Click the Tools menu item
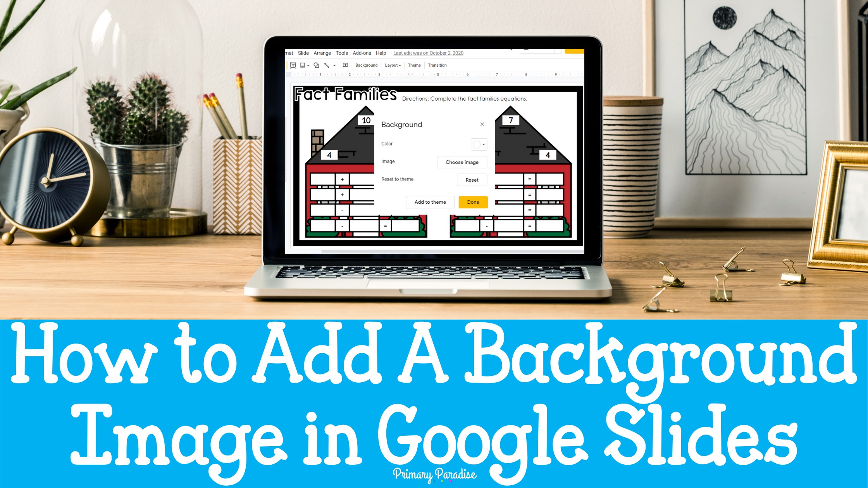868x488 pixels. 341,53
